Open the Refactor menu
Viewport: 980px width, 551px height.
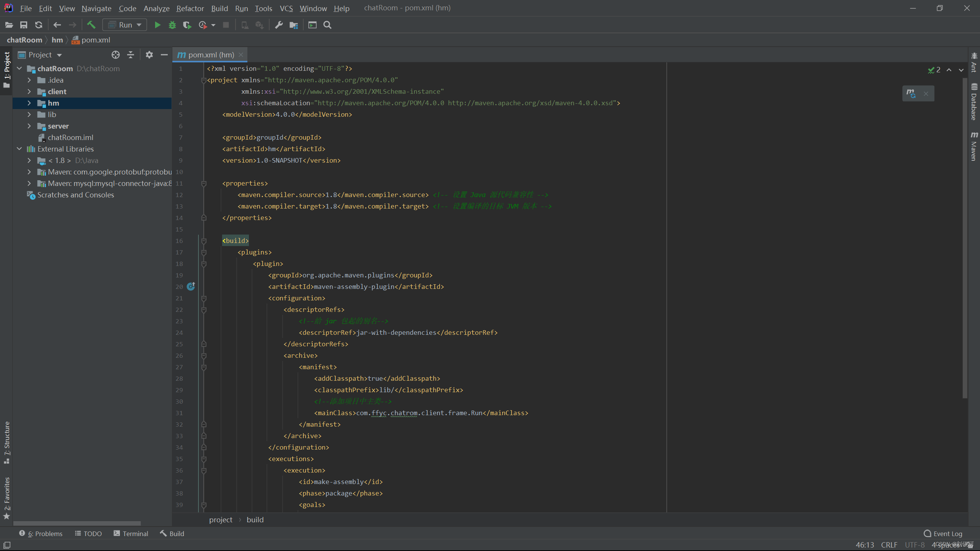click(190, 8)
